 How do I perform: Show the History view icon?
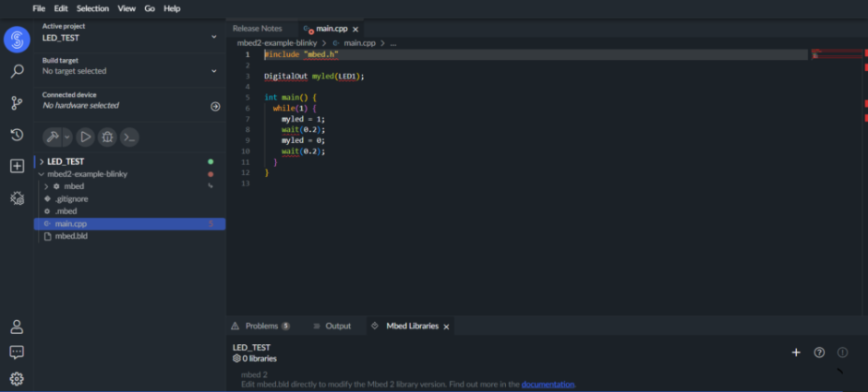click(x=17, y=135)
